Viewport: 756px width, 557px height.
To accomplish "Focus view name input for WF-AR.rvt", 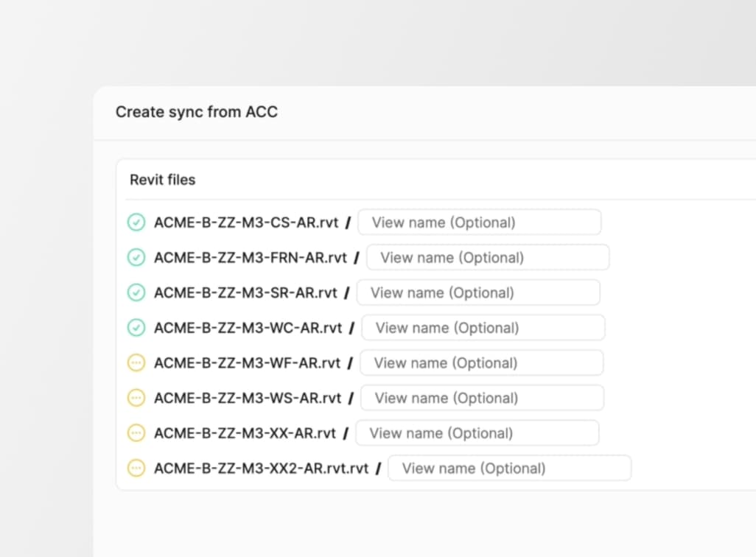I will (x=481, y=362).
